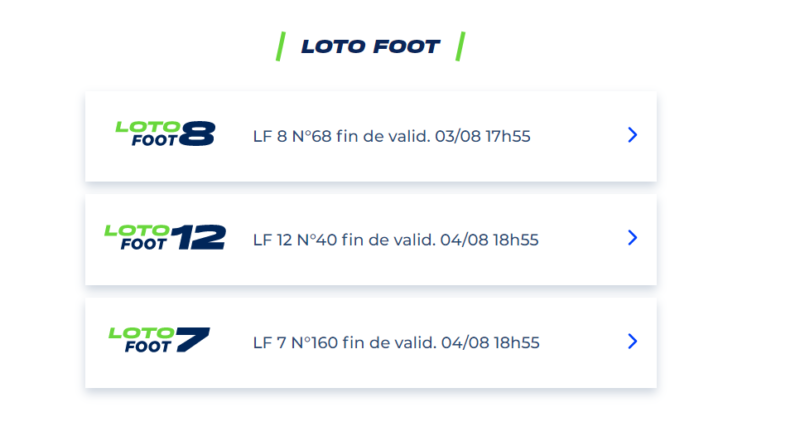Select the LF 12 N°40 grid text
Viewport: 800px width, 422px height.
[x=396, y=240]
